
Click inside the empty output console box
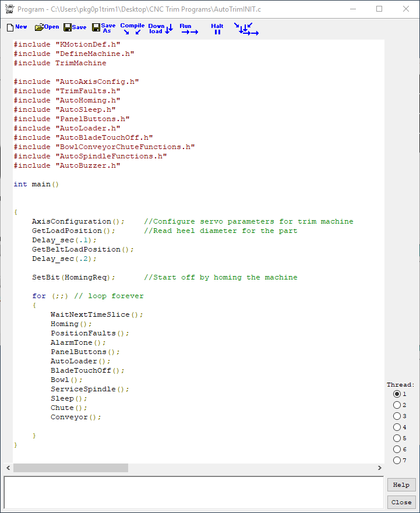(x=193, y=492)
